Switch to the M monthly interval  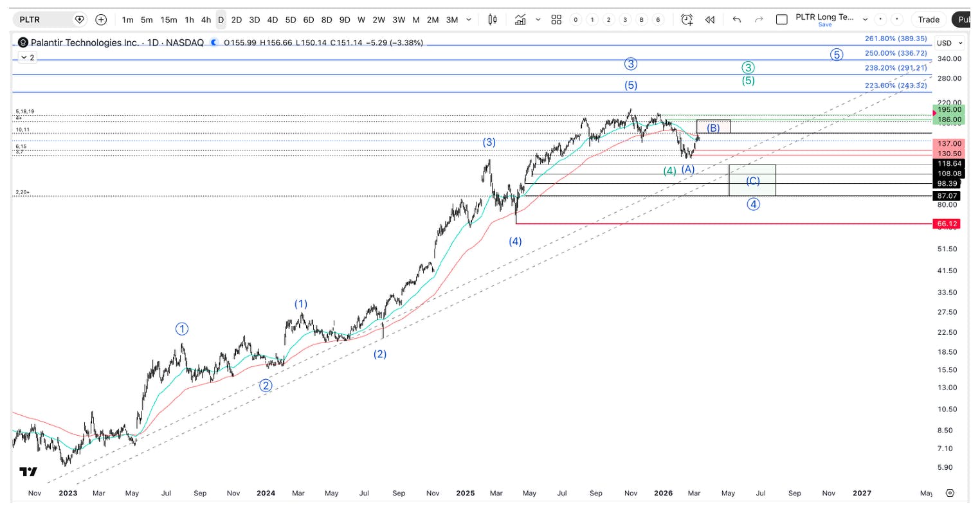[x=416, y=19]
